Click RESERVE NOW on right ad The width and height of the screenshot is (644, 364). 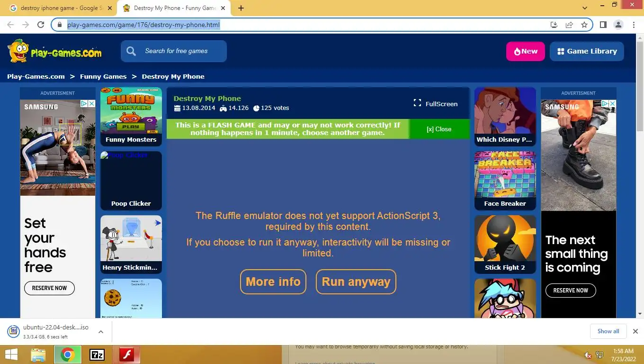[x=571, y=291]
